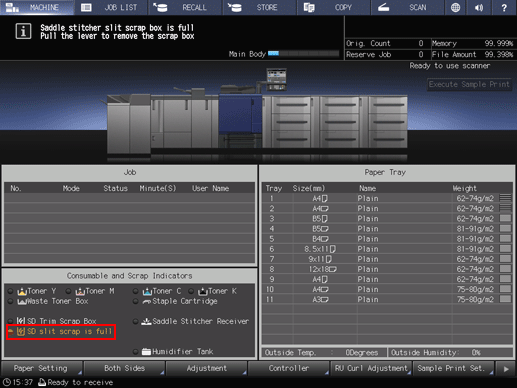
Task: Click the Main Body progress bar
Action: (x=303, y=54)
